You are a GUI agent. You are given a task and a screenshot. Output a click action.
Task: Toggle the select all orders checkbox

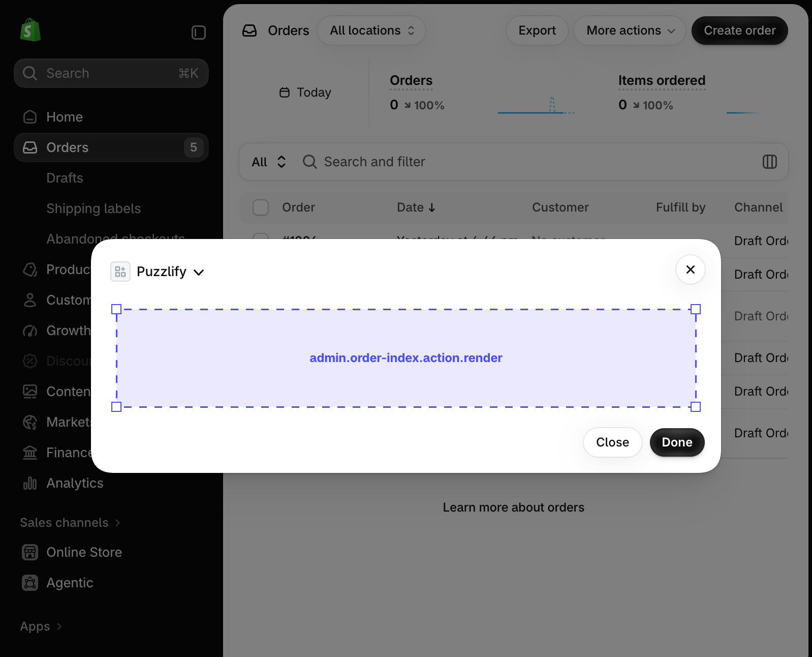(261, 207)
